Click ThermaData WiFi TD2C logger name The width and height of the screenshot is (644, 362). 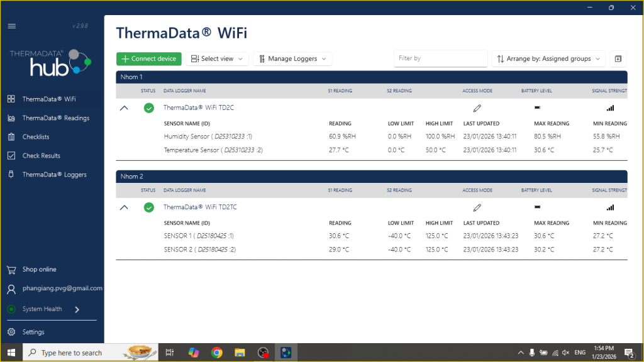(x=199, y=107)
